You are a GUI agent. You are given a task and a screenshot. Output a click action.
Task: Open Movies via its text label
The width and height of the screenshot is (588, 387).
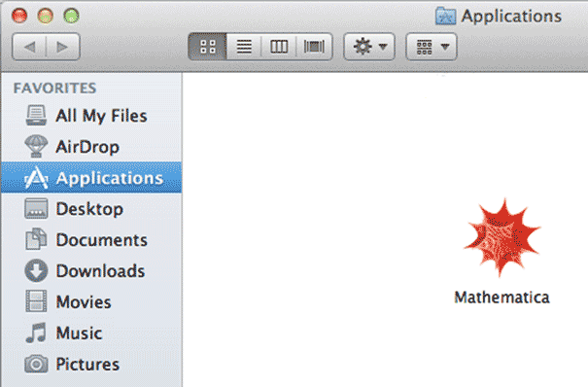pos(84,301)
